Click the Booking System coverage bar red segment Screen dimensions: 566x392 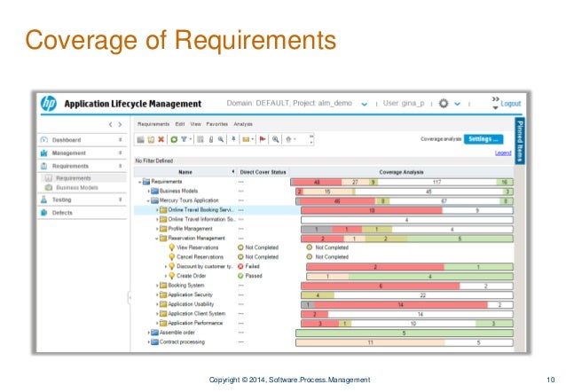click(x=381, y=286)
